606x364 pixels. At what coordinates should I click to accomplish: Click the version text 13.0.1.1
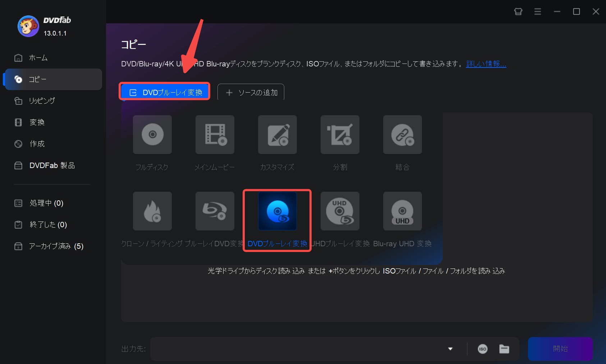[x=55, y=33]
